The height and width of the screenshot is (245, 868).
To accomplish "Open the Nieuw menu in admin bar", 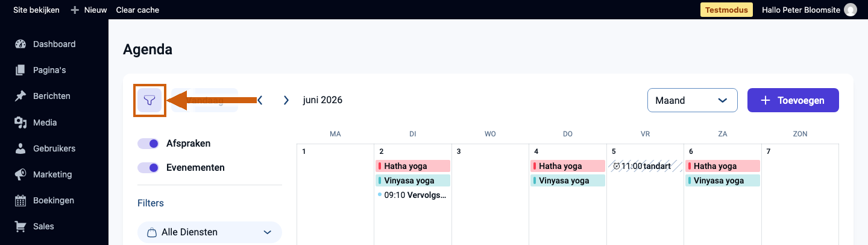I will [x=89, y=10].
